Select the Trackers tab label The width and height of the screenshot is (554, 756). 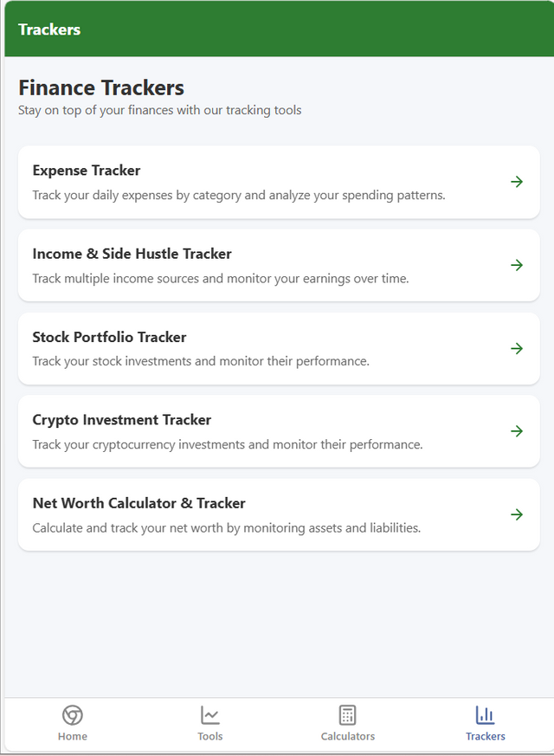(x=485, y=736)
